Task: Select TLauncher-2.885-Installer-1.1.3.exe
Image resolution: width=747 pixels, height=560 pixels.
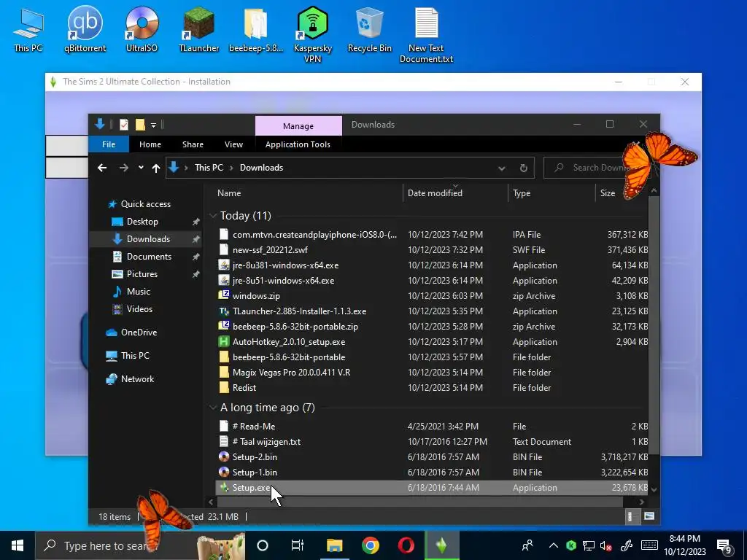Action: [x=299, y=311]
